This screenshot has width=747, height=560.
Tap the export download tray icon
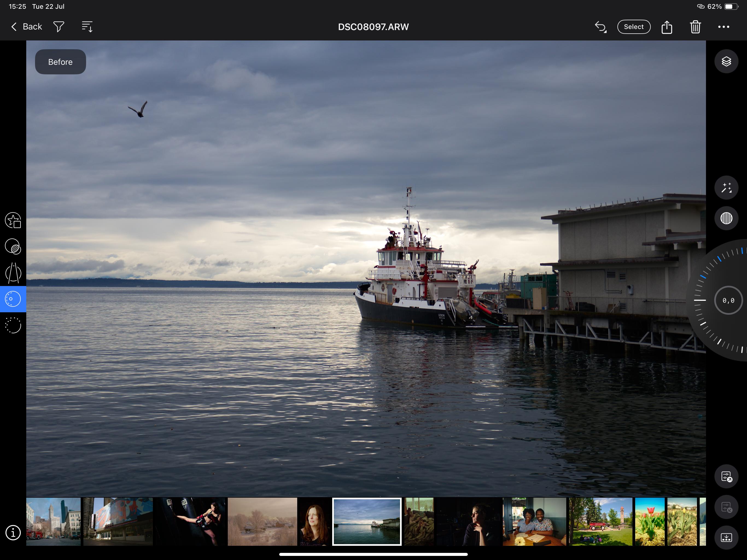pos(726,537)
